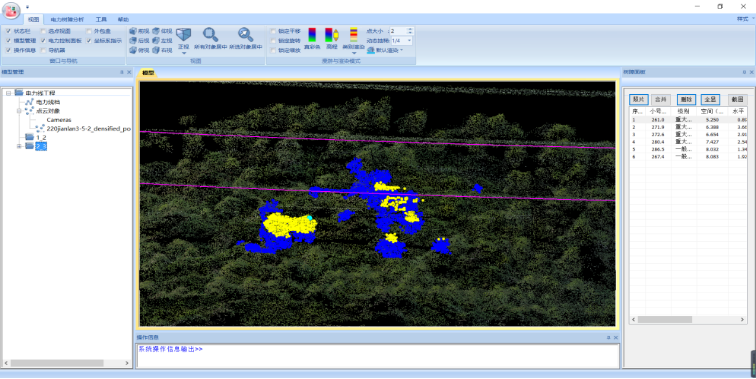Viewport: 756px width, 379px height.
Task: Switch to the front view icon
Action: pos(133,31)
